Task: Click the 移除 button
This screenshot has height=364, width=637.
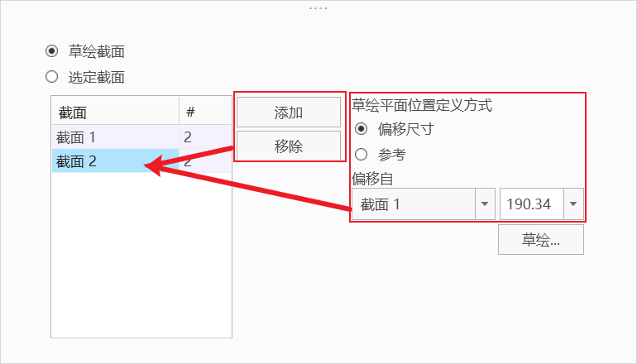Action: [289, 146]
